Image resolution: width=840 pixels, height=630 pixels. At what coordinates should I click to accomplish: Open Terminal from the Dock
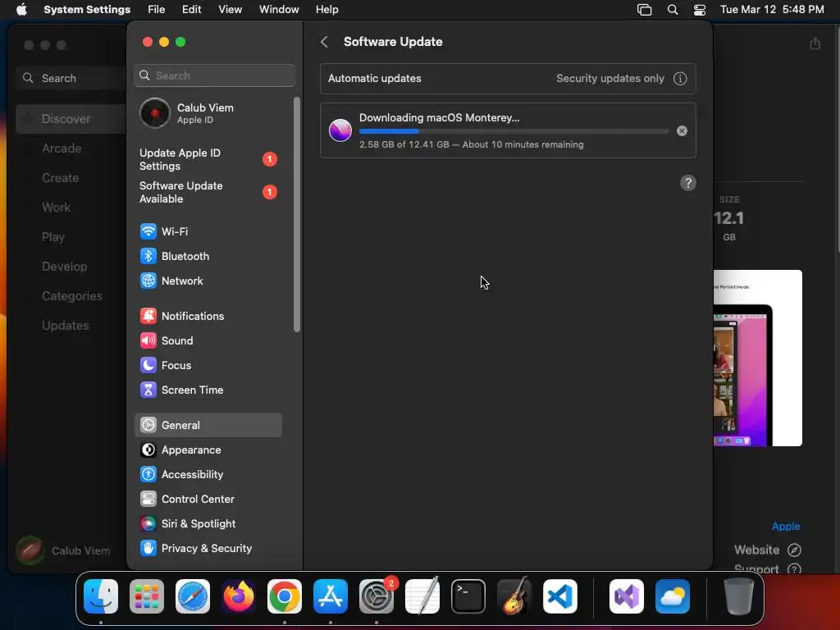click(x=468, y=596)
